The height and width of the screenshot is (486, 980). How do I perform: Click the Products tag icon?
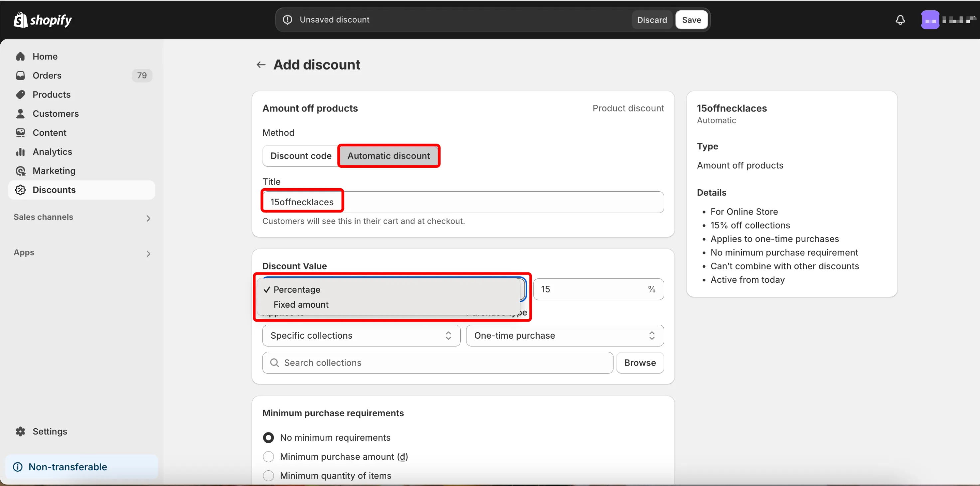point(21,94)
